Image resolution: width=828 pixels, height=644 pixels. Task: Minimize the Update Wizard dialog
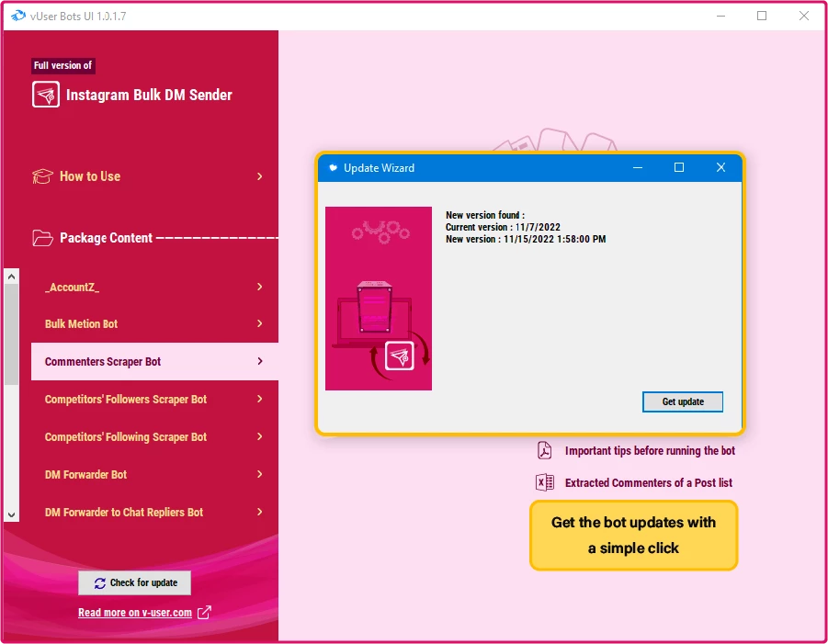click(638, 168)
